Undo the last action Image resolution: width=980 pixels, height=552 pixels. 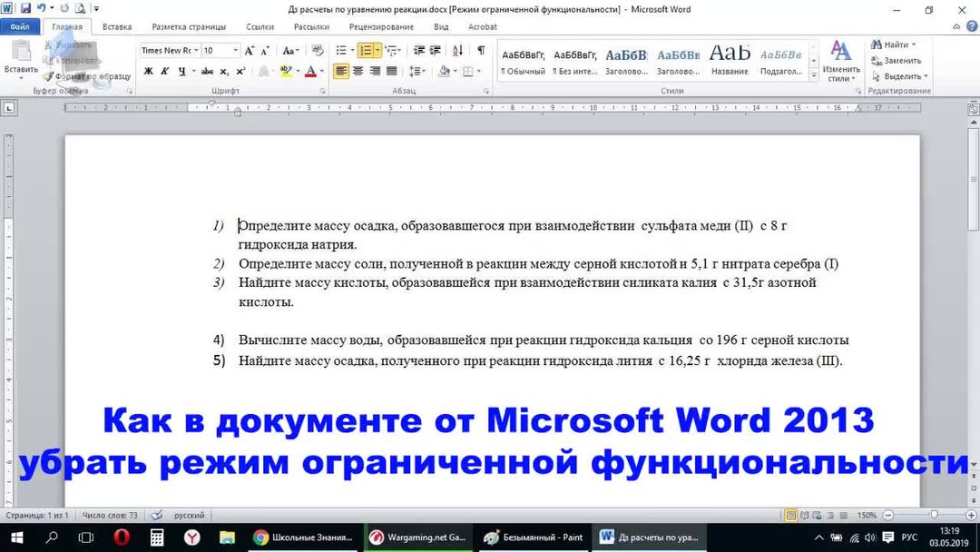click(x=41, y=9)
